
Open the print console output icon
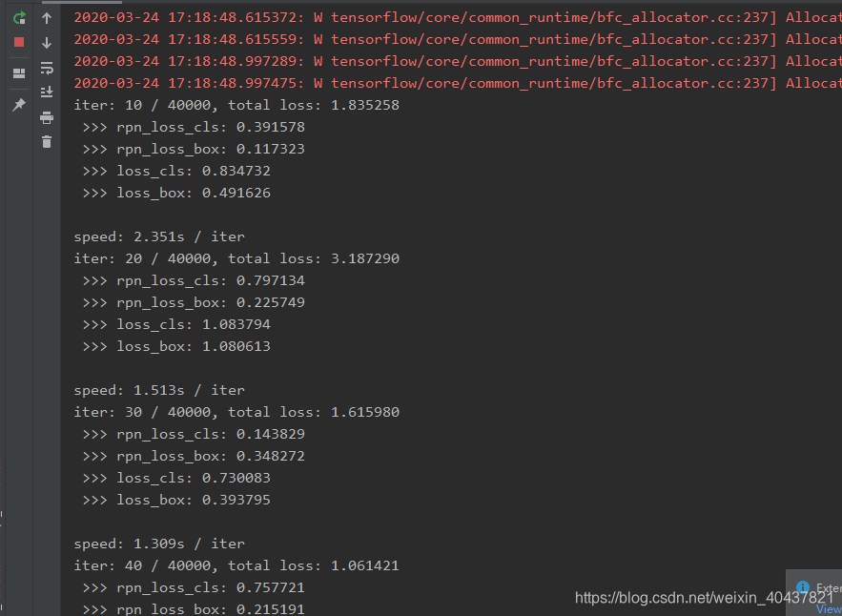point(46,115)
